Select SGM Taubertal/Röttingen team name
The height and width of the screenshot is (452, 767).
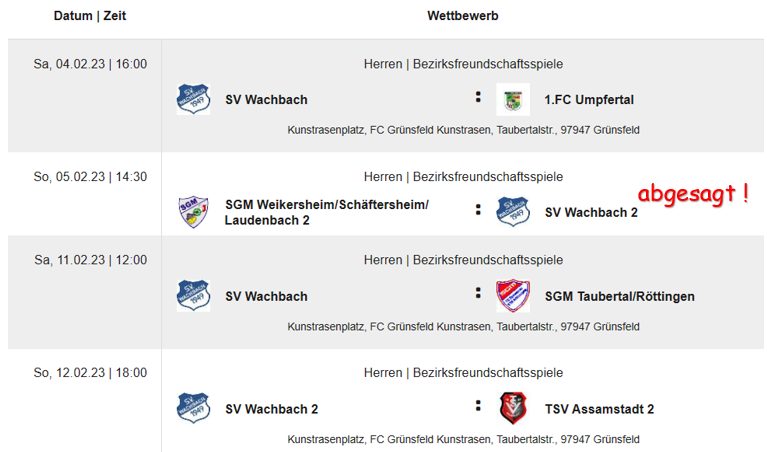(x=620, y=296)
